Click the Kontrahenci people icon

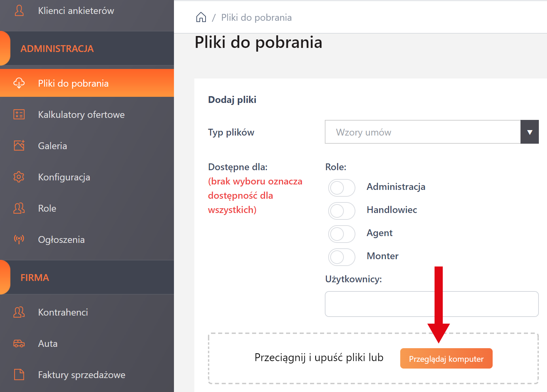(x=19, y=312)
